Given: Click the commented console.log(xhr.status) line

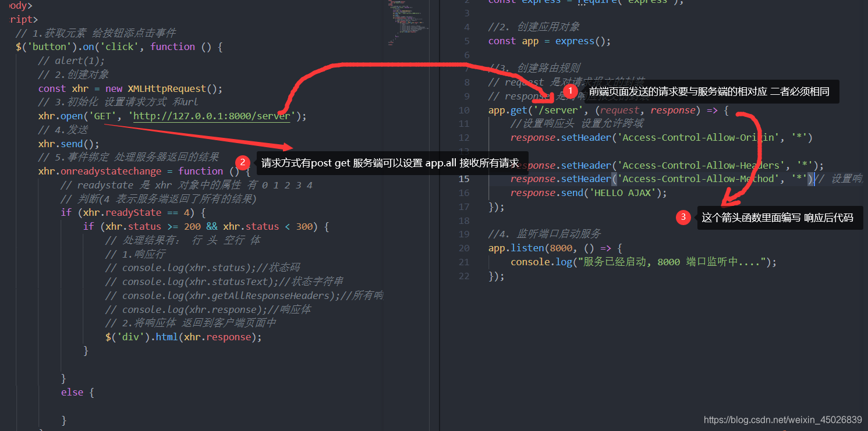Looking at the screenshot, I should [203, 268].
